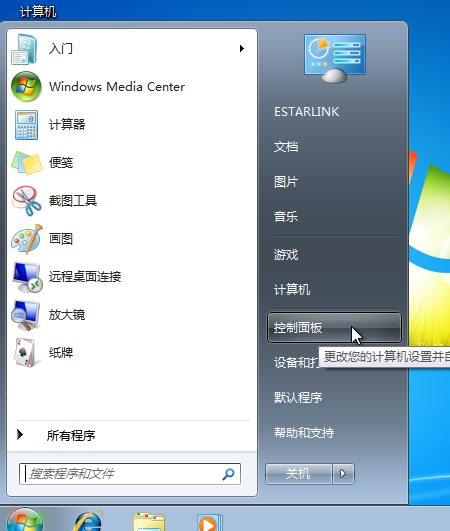Open Windows Media Player on taskbar

tap(210, 522)
